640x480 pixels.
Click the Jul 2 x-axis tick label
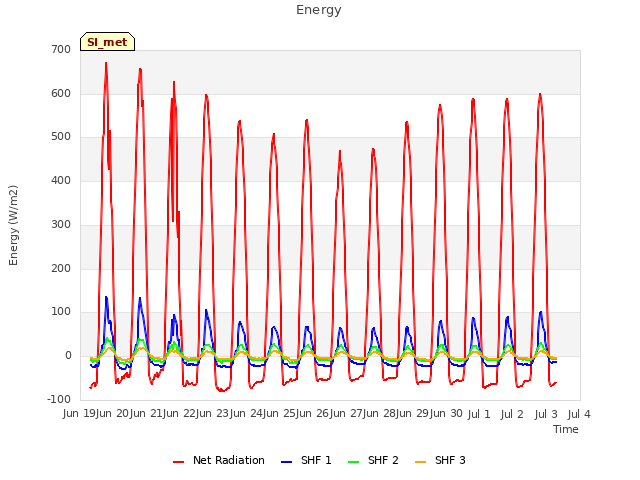click(x=512, y=414)
